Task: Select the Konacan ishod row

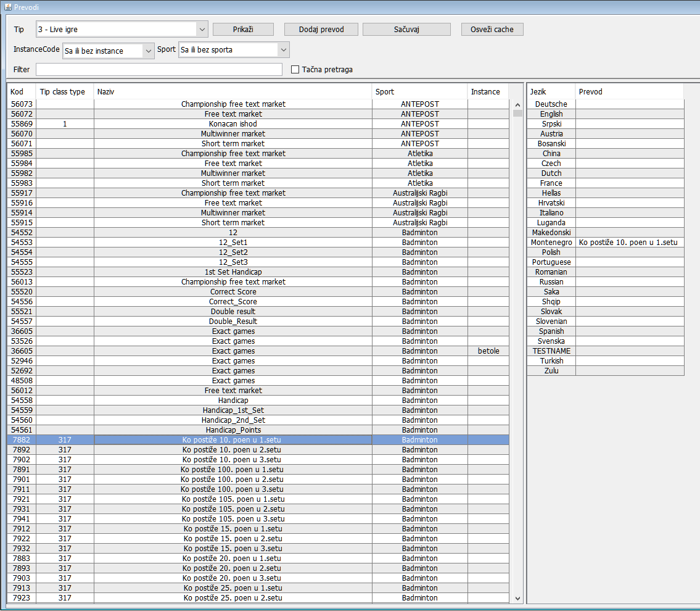Action: (x=258, y=123)
